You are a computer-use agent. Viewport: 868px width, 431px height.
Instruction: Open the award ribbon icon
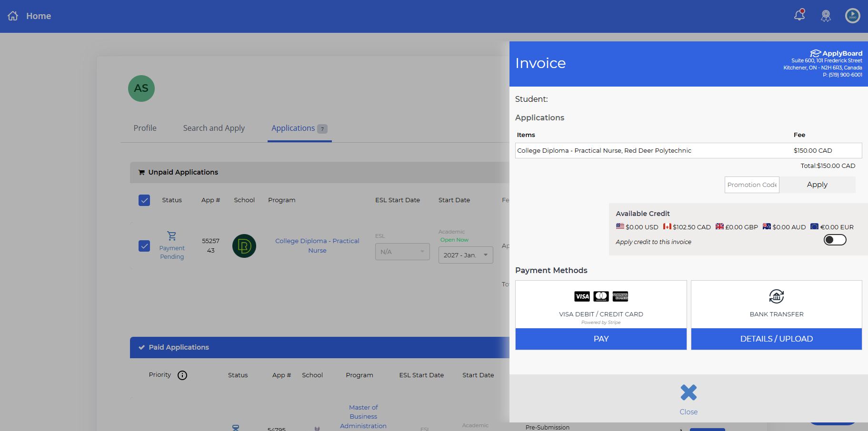coord(826,16)
